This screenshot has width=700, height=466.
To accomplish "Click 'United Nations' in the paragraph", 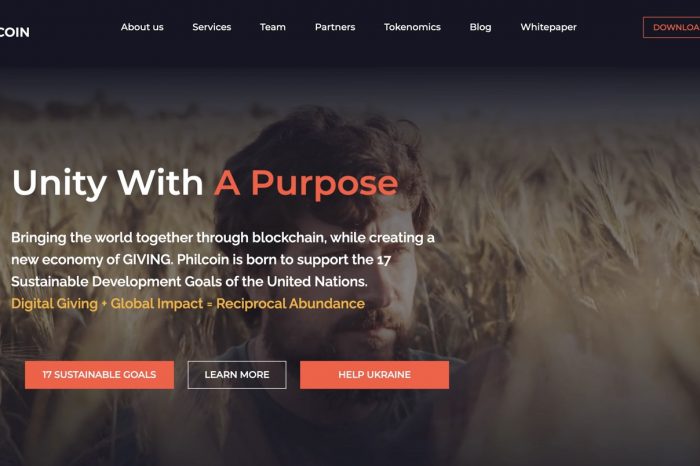I will [317, 281].
